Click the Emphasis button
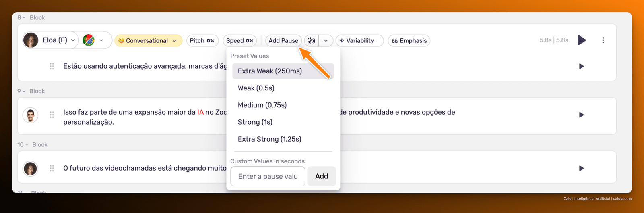Screen dimensions: 644x213 pos(409,40)
